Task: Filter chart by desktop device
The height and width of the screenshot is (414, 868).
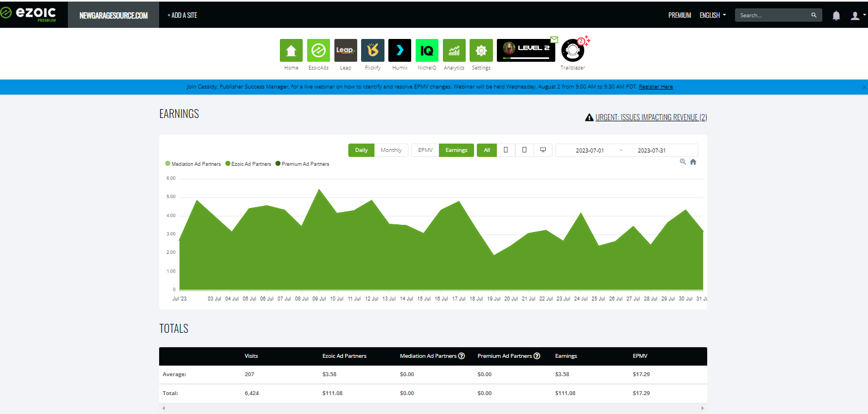Action: point(543,150)
